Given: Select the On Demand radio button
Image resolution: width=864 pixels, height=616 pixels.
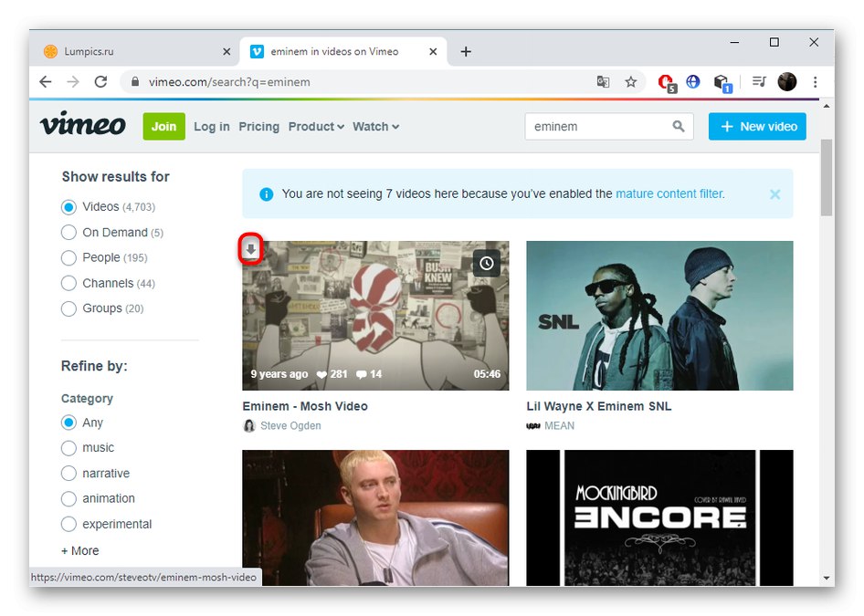Looking at the screenshot, I should click(x=68, y=233).
